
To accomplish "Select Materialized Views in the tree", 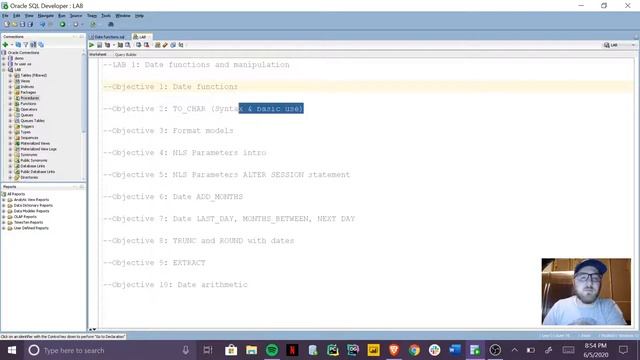I will point(35,144).
